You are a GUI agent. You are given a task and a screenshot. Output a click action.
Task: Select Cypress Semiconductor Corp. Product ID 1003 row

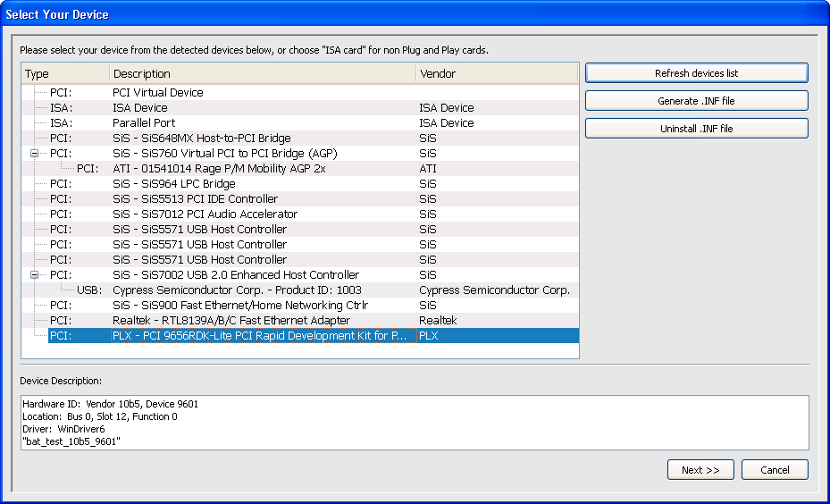pyautogui.click(x=300, y=290)
